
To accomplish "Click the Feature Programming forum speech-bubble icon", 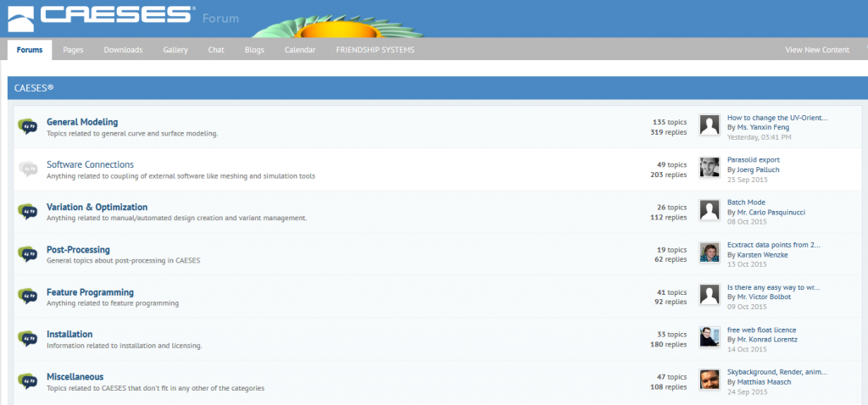I will pos(28,296).
